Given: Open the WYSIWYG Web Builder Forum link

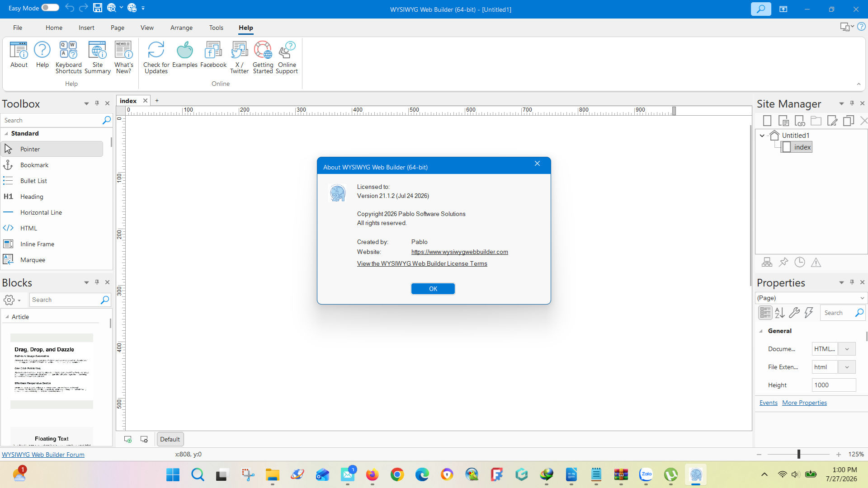Looking at the screenshot, I should click(x=43, y=455).
